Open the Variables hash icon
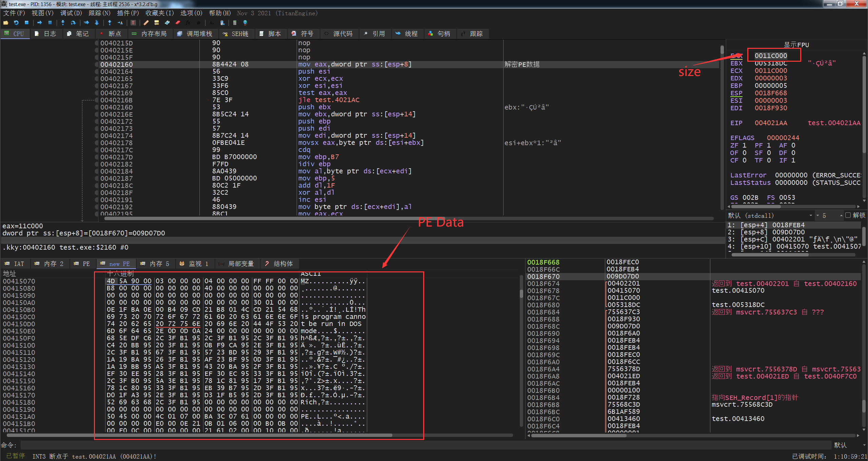868x461 pixels. coord(199,23)
